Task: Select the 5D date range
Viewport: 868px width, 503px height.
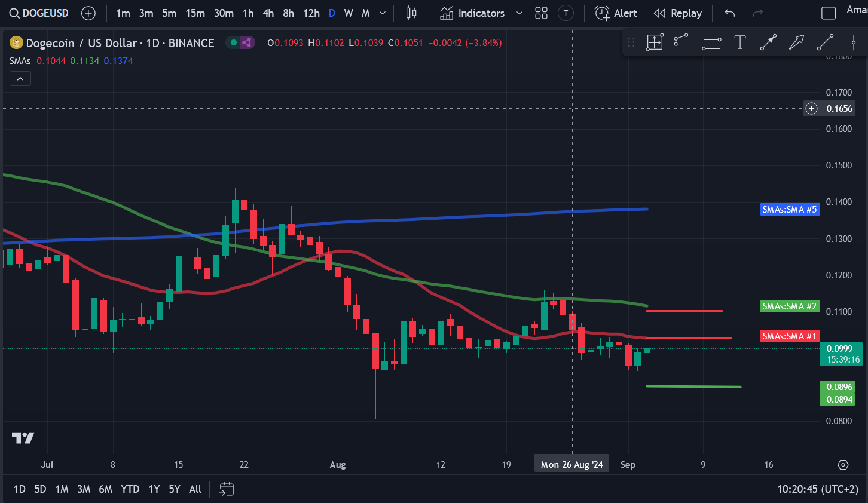Action: (x=40, y=489)
